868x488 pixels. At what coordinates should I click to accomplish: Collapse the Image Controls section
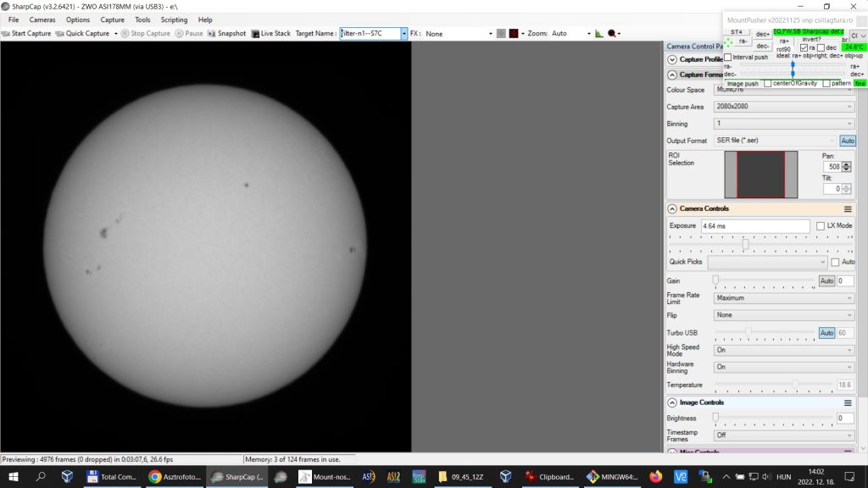pyautogui.click(x=672, y=402)
